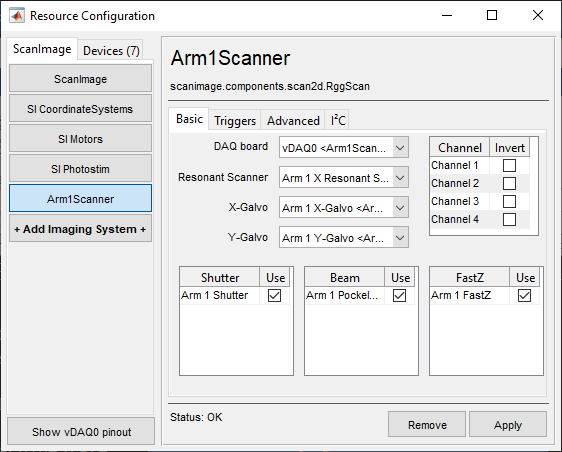
Task: Open the DAQ board dropdown
Action: pos(344,147)
